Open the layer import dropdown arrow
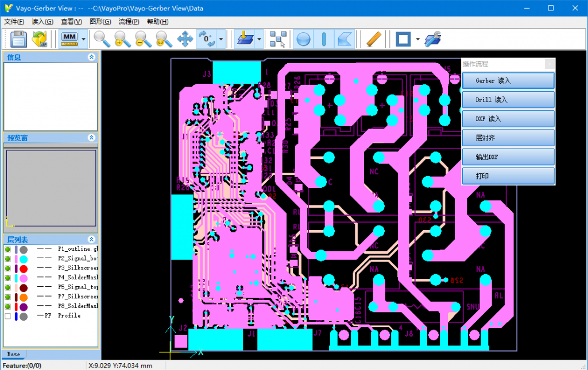 coord(259,39)
